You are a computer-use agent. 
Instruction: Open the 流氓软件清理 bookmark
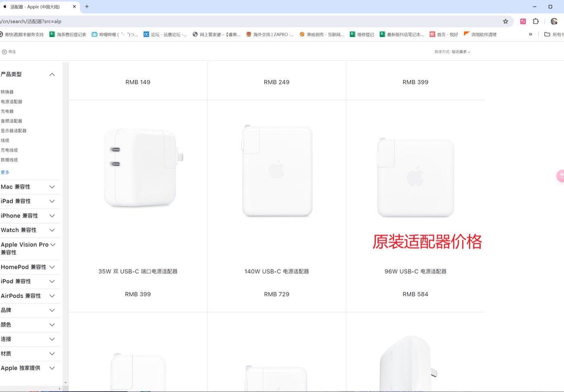(480, 34)
